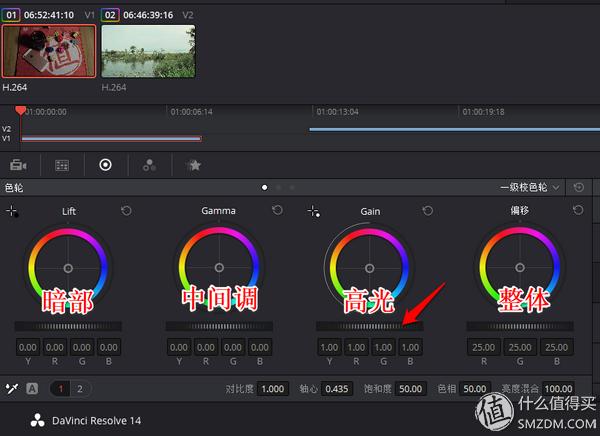
Task: Reset the Gain wheel
Action: pos(428,211)
